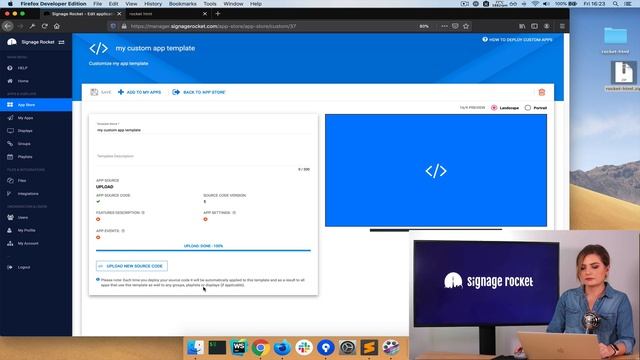This screenshot has width=640, height=360.
Task: Click the blue app preview panel
Action: pos(436,171)
